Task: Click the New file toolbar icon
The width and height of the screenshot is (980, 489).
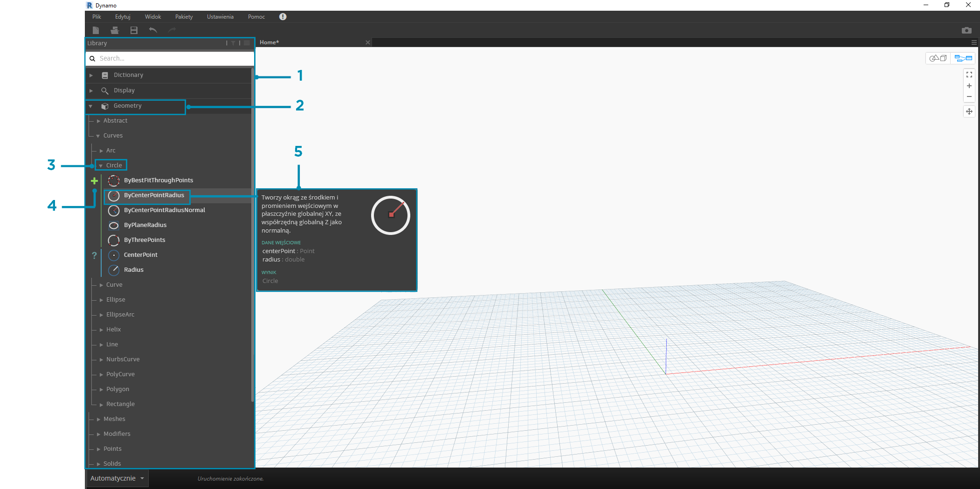Action: (96, 30)
